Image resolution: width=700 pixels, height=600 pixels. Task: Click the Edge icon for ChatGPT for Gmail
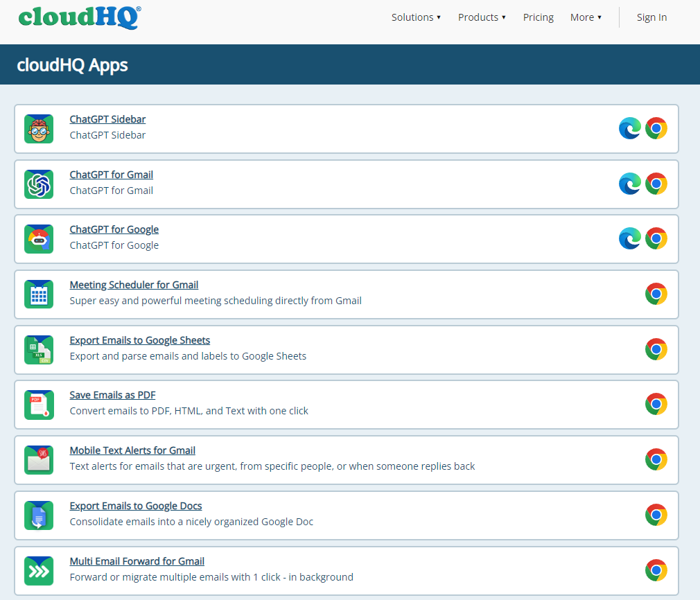[x=629, y=184]
